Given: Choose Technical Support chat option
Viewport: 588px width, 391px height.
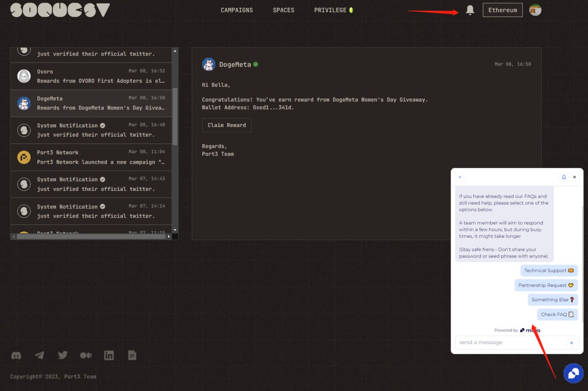Looking at the screenshot, I should [x=549, y=270].
